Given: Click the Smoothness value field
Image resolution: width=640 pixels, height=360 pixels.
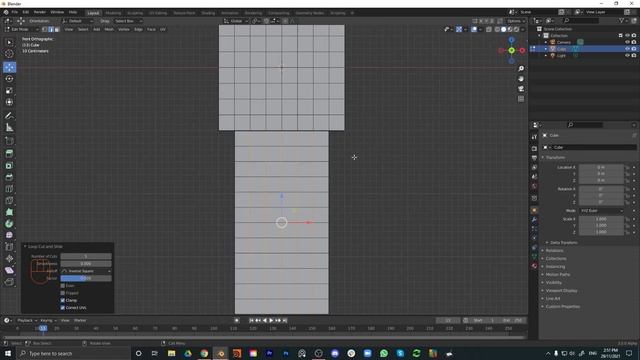Looking at the screenshot, I should pos(86,264).
